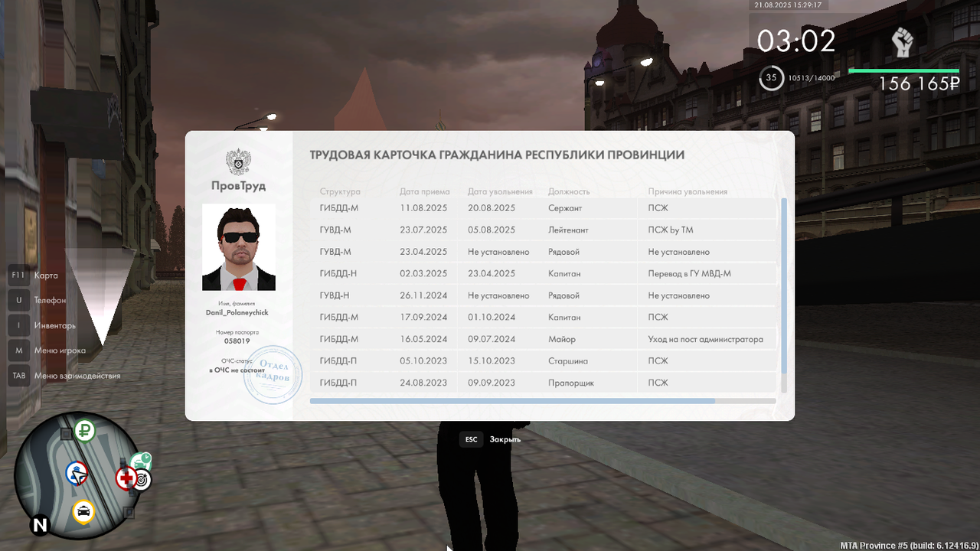Click the I key hint icon
This screenshot has width=980, height=551.
point(18,325)
